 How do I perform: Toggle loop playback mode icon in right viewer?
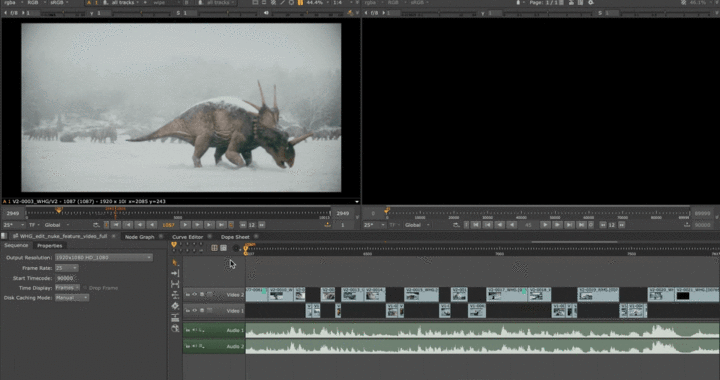tap(456, 225)
